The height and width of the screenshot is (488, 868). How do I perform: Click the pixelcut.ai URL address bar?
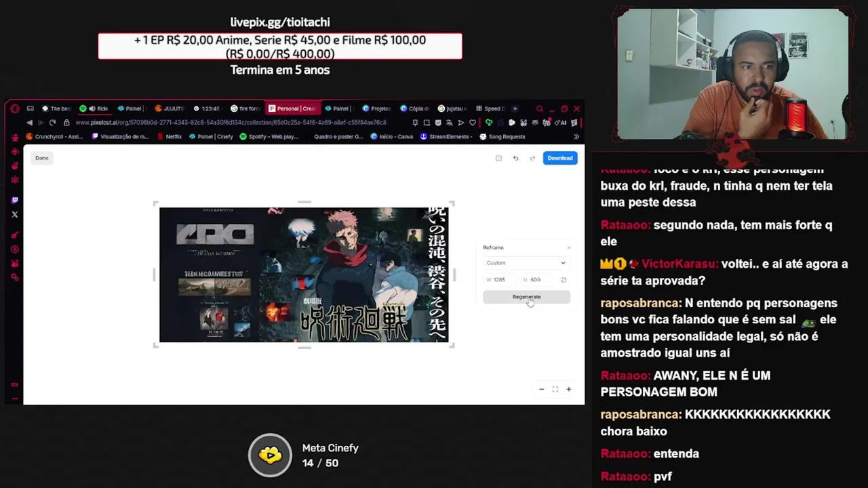pyautogui.click(x=231, y=123)
